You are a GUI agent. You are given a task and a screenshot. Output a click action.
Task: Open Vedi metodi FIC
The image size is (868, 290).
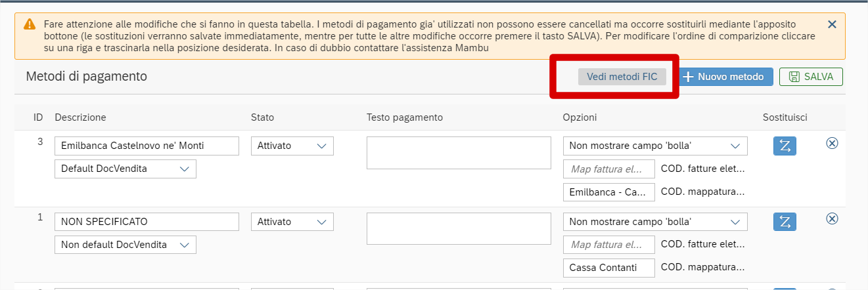622,77
